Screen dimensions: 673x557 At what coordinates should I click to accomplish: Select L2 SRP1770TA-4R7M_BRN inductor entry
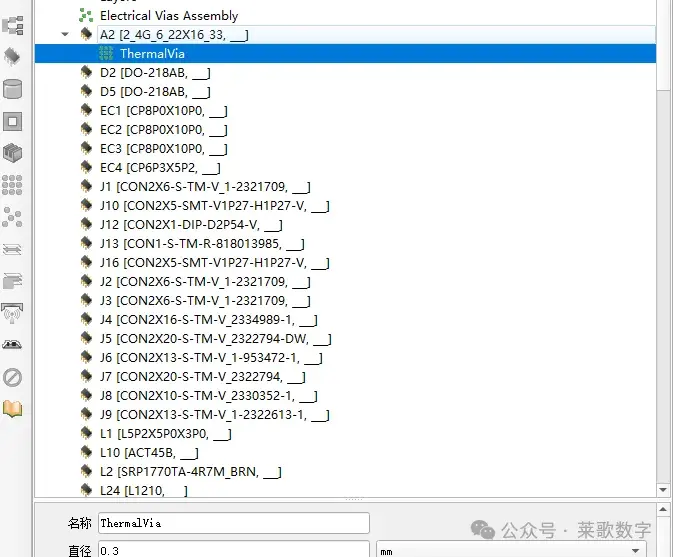191,472
